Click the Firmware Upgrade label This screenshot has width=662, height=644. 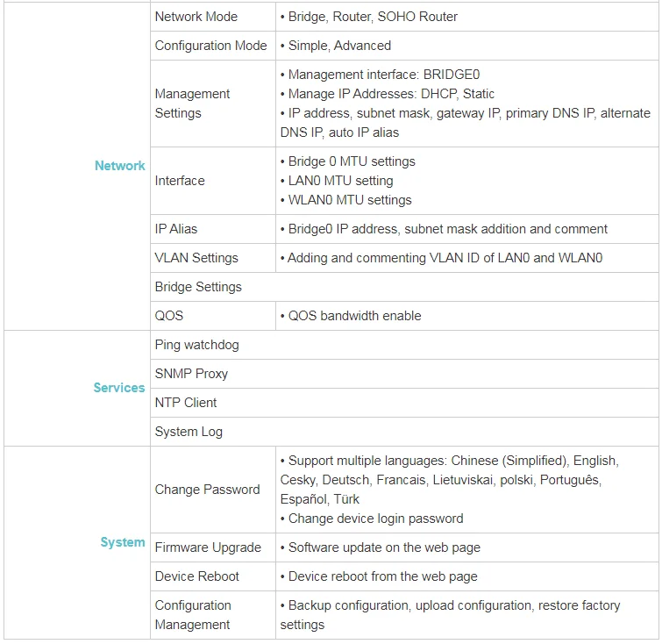click(208, 547)
